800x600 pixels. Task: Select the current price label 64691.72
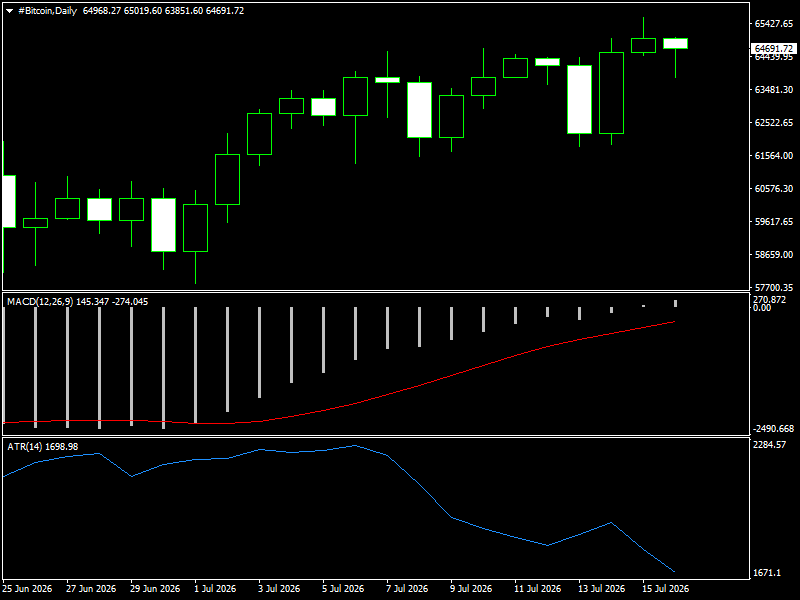pos(773,48)
